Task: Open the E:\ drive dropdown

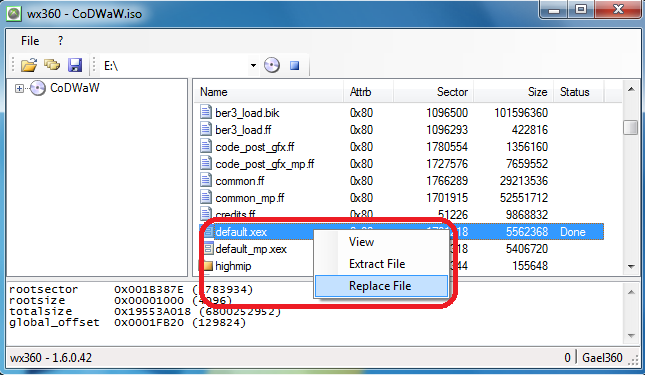Action: pos(253,65)
